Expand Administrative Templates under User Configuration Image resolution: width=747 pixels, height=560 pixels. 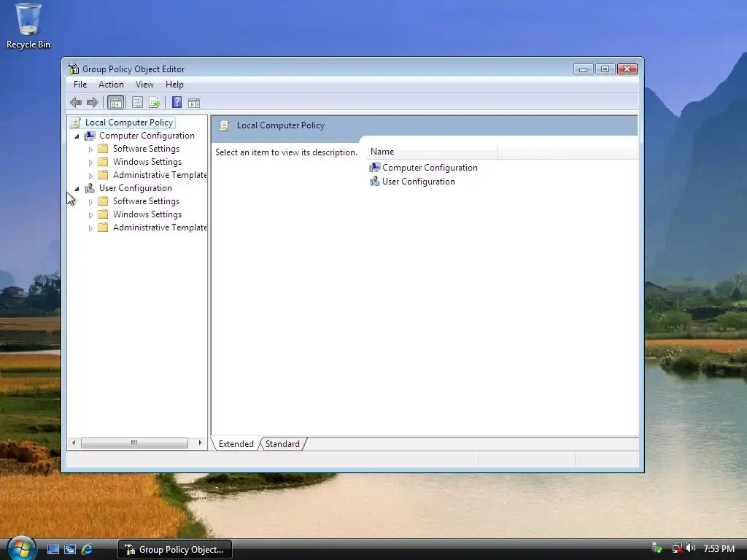90,228
